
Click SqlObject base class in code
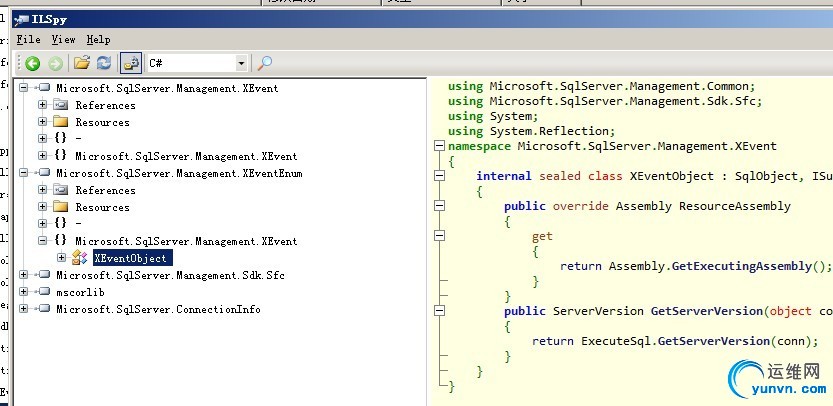pos(767,176)
